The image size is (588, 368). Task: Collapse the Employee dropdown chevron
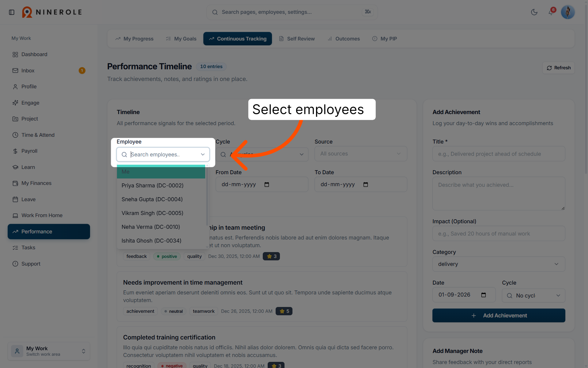203,155
